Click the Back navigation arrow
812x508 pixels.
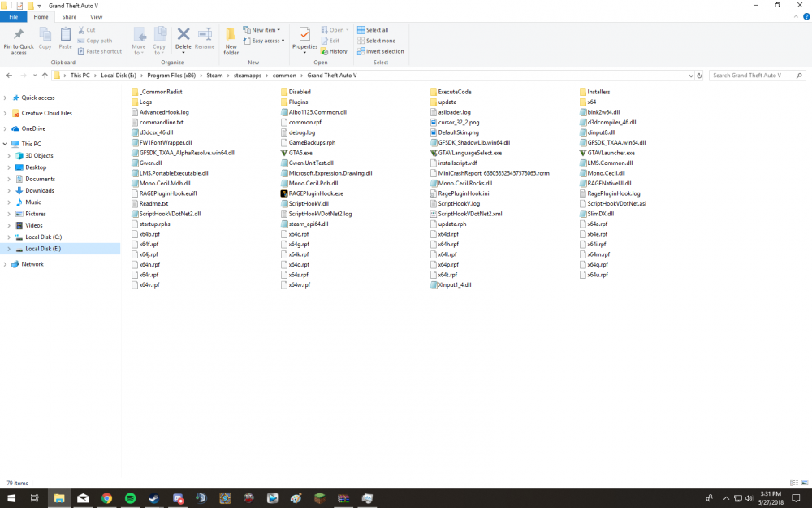coord(9,76)
